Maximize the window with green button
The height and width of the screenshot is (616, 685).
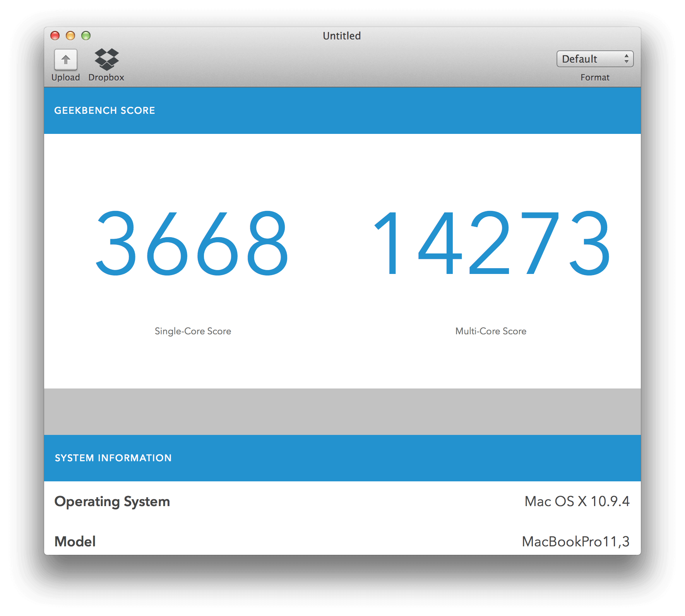click(x=86, y=36)
